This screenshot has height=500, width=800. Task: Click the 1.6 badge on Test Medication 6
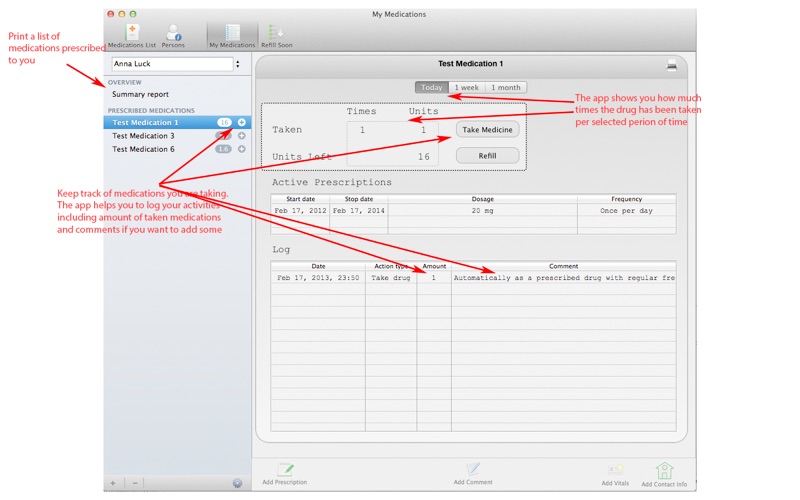pos(223,149)
